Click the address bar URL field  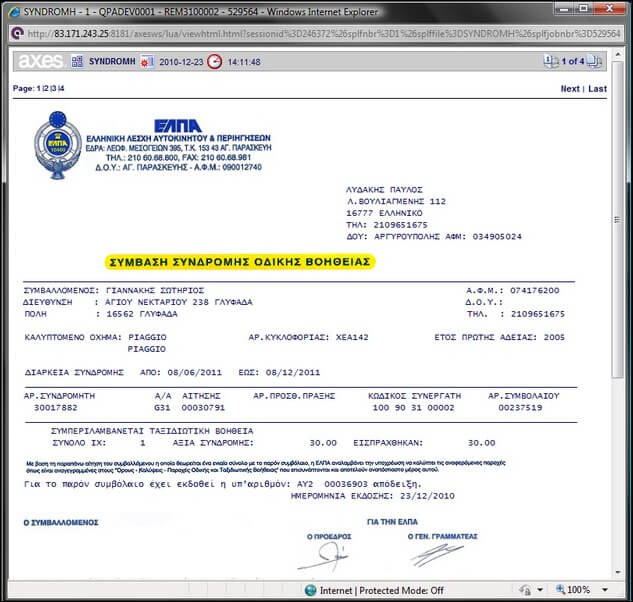pos(324,34)
